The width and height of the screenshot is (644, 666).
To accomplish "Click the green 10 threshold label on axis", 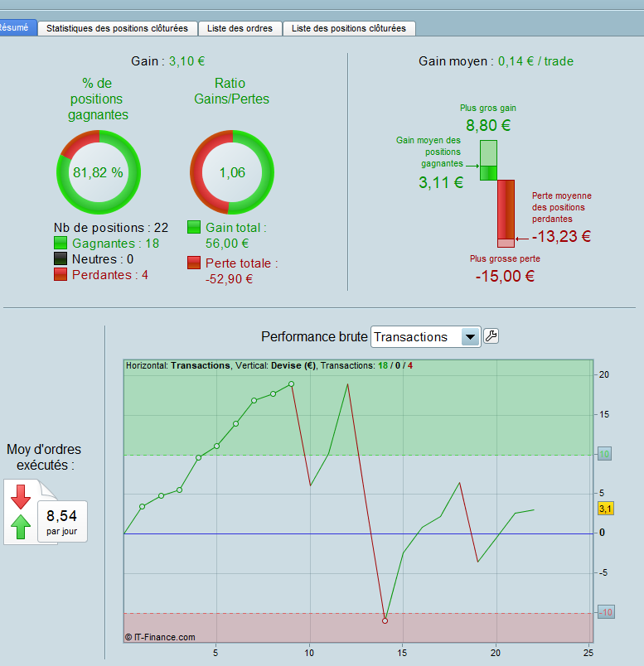I will coord(604,454).
